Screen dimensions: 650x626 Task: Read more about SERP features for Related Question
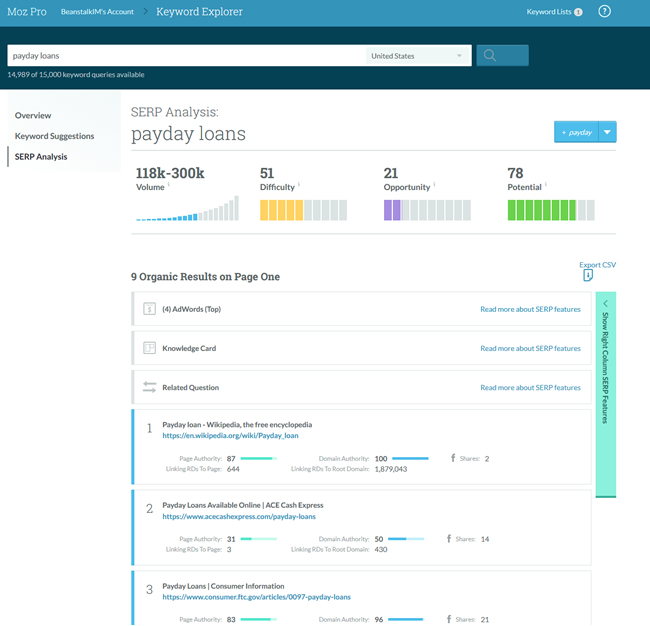(x=530, y=387)
